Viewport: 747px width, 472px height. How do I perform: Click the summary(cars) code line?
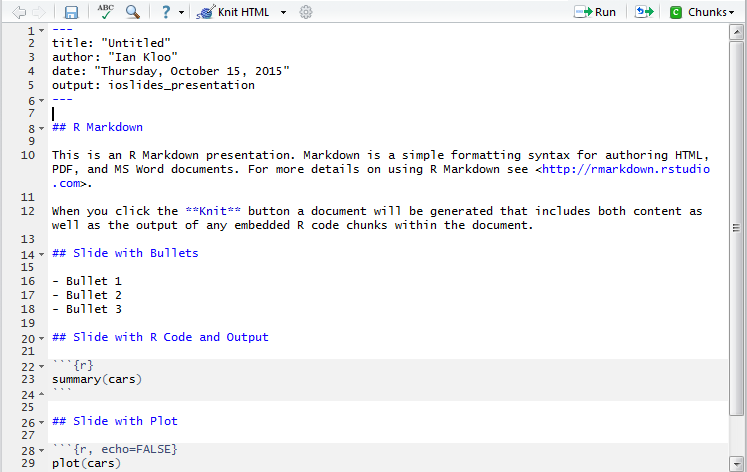[x=97, y=379]
